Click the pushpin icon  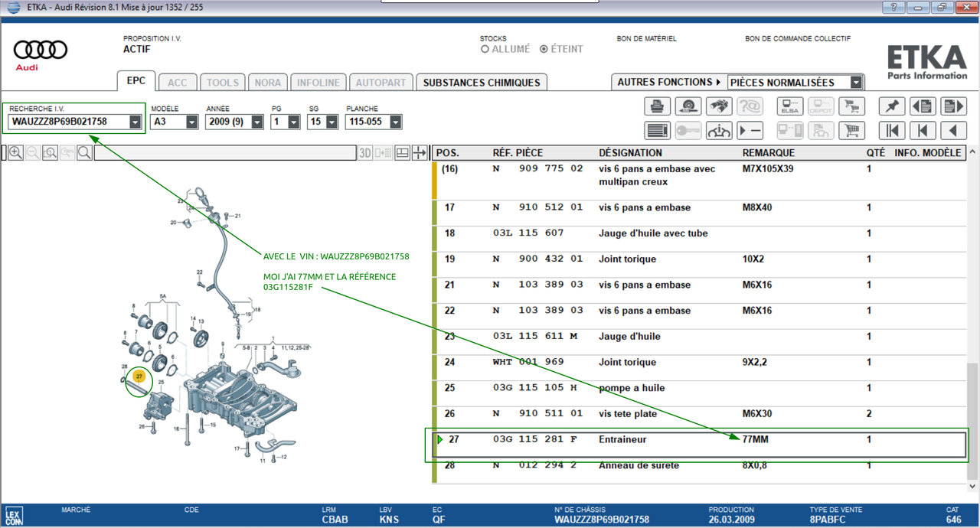[892, 106]
